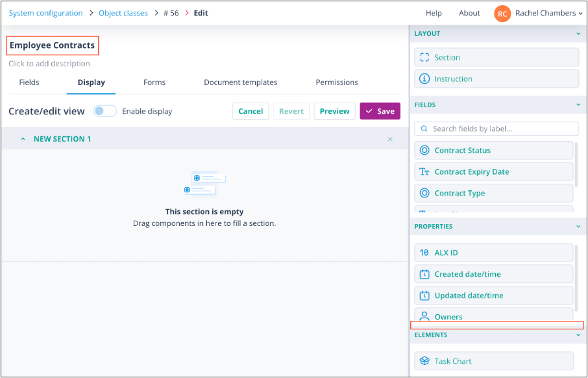The image size is (588, 378).
Task: Select the Display tab
Action: pos(91,82)
